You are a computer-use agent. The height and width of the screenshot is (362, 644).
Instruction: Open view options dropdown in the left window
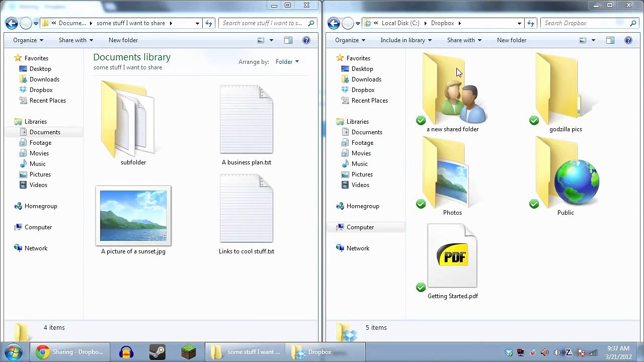coord(271,40)
